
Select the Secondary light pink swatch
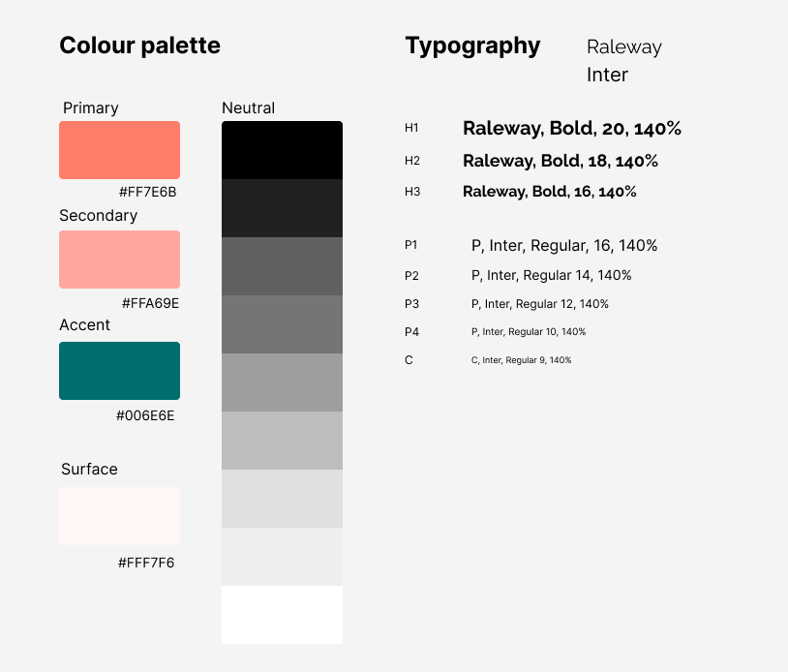click(x=119, y=260)
